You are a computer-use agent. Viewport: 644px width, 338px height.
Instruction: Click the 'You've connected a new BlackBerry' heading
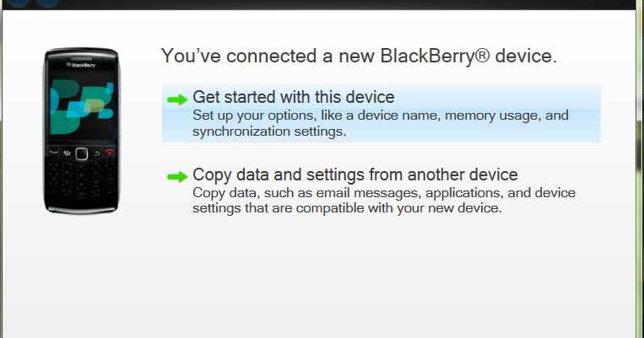pos(359,56)
